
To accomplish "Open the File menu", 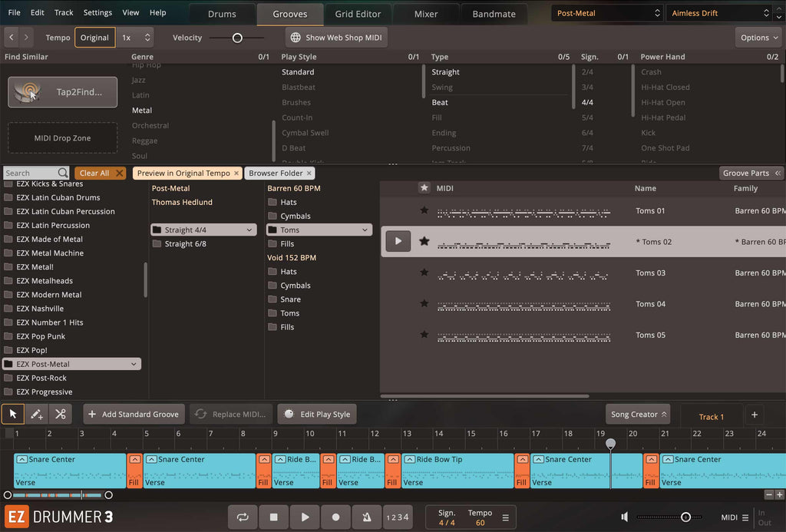I will pyautogui.click(x=15, y=12).
